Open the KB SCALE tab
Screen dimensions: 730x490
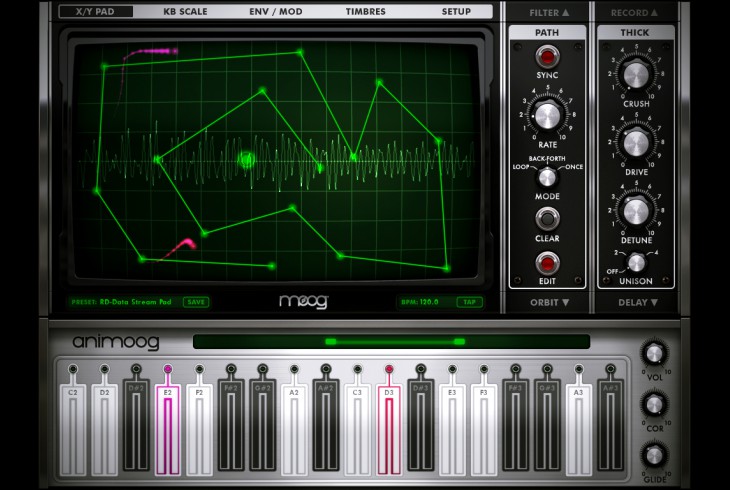tap(185, 11)
